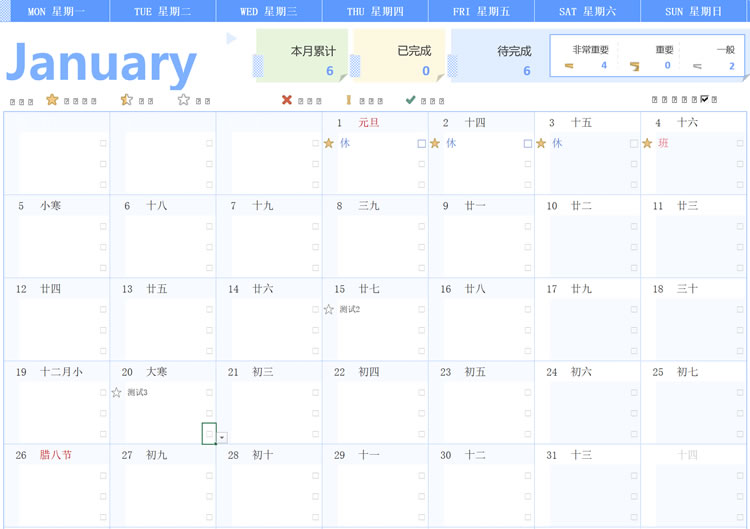This screenshot has height=529, width=750.
Task: Click the TUE 星期二 column header
Action: pos(163,11)
